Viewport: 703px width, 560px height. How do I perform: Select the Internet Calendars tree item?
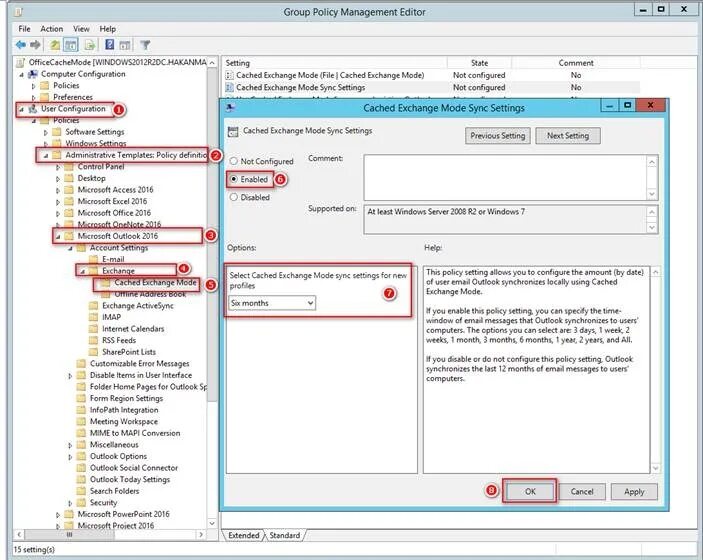click(133, 329)
